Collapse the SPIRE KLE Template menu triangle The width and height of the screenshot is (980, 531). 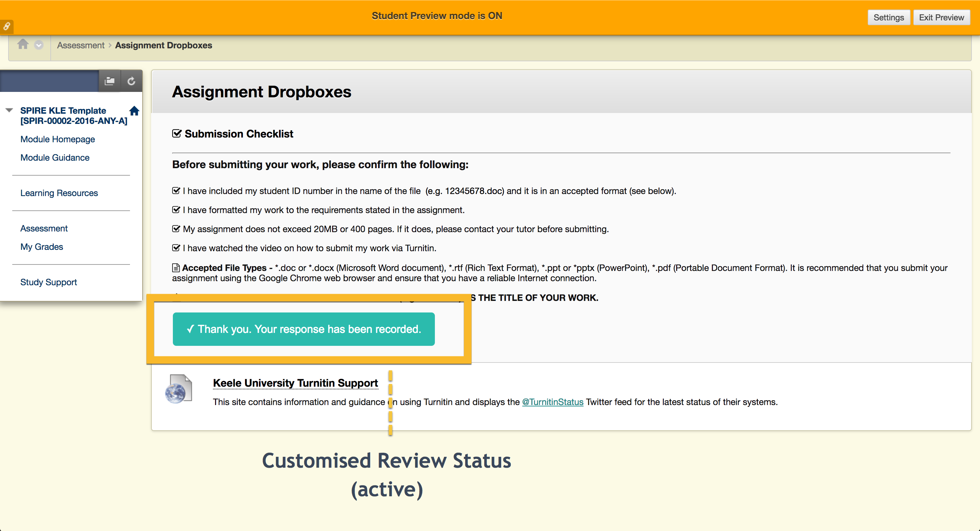10,110
